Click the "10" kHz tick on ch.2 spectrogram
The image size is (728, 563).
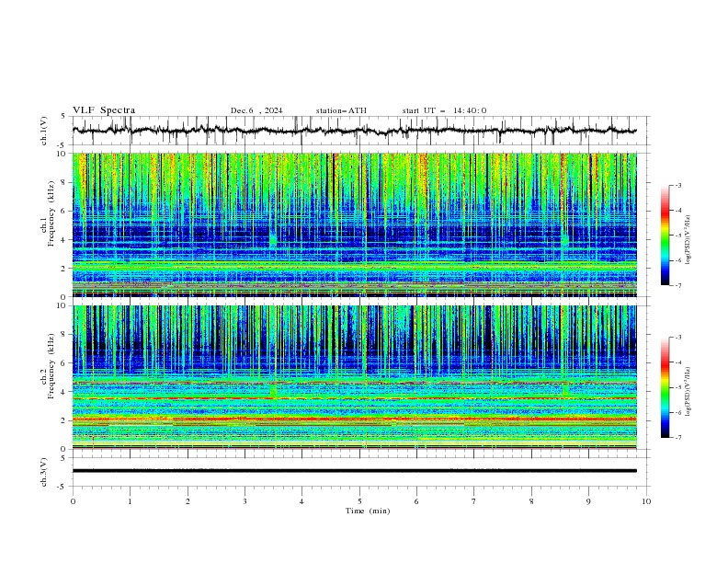[63, 305]
